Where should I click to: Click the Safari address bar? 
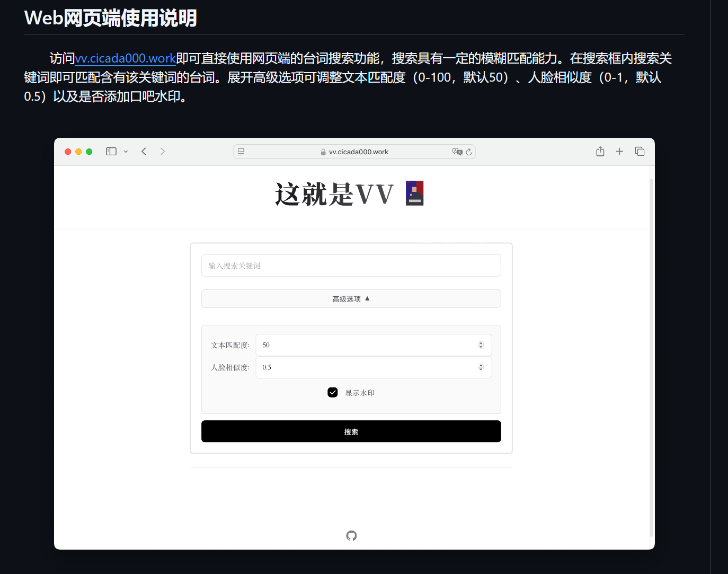354,152
